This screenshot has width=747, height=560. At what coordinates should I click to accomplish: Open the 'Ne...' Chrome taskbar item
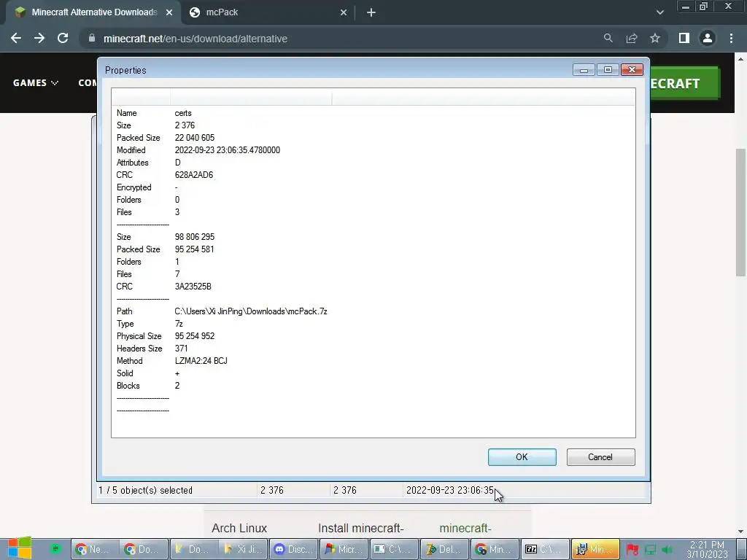point(94,549)
